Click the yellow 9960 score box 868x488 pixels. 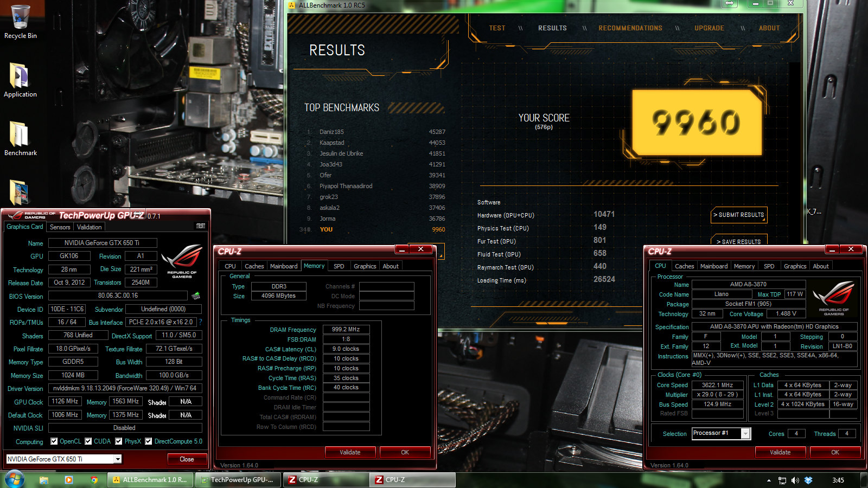(x=697, y=123)
